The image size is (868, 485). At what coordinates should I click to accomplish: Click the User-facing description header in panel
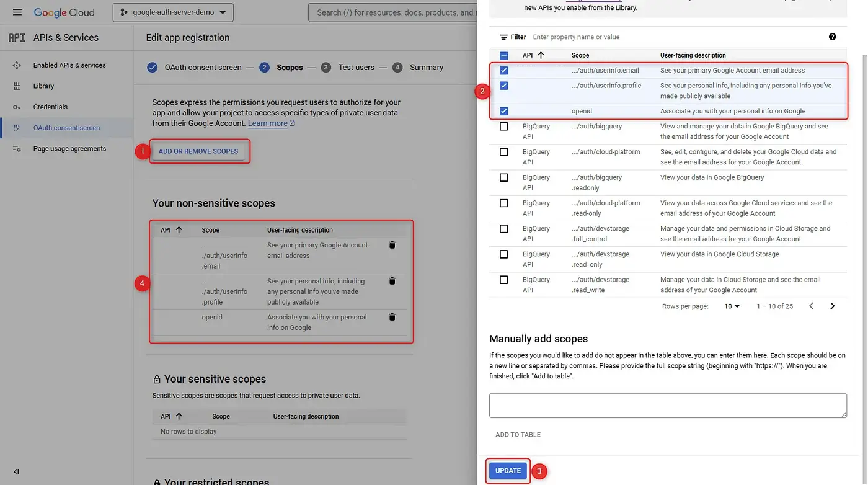[x=693, y=55]
